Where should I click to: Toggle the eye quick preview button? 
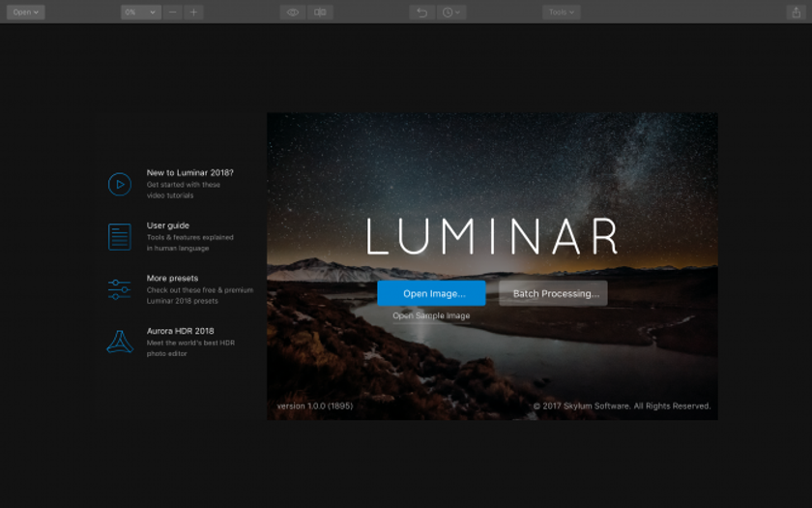(293, 12)
